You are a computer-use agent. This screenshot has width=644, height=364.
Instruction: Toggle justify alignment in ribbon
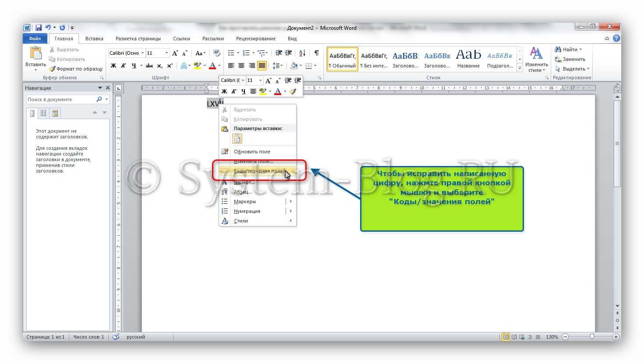click(x=262, y=66)
